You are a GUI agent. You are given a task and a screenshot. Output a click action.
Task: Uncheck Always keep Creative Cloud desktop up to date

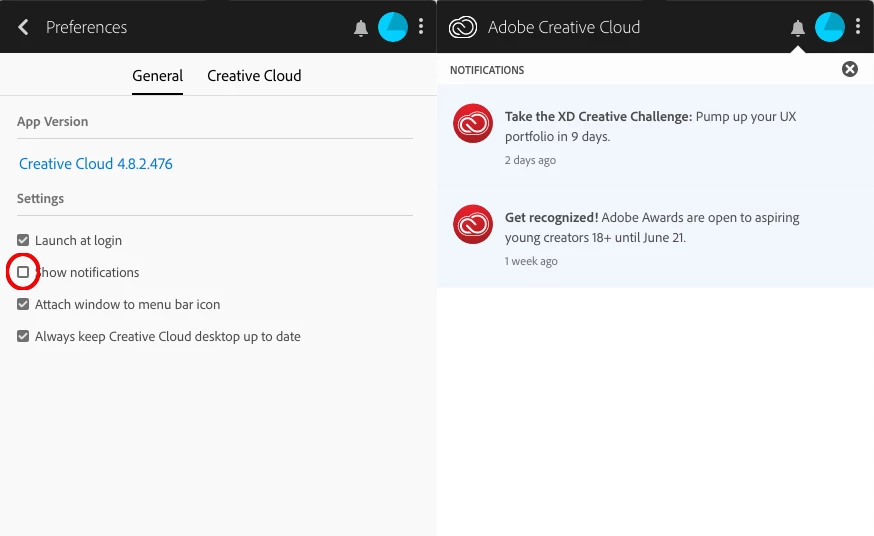point(23,336)
